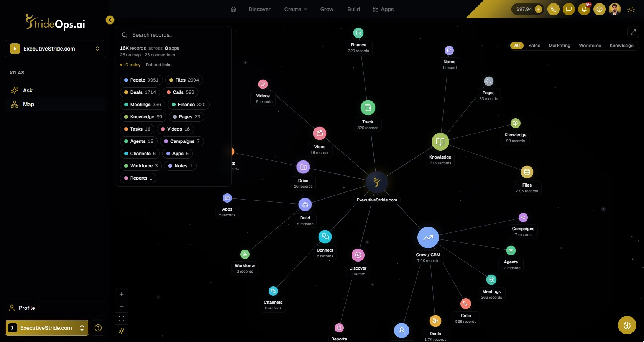The image size is (644, 342).
Task: Zoom out on the map
Action: (122, 306)
